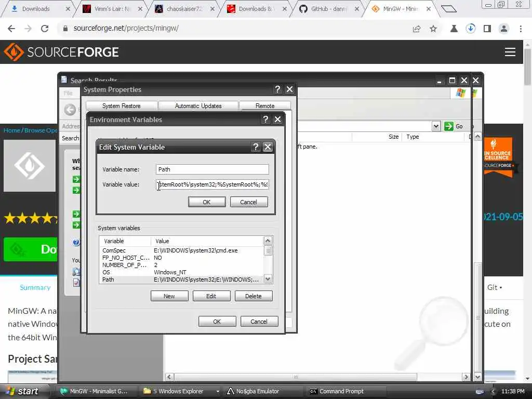532x399 pixels.
Task: Click help question mark in Edit System Variable
Action: 256,147
